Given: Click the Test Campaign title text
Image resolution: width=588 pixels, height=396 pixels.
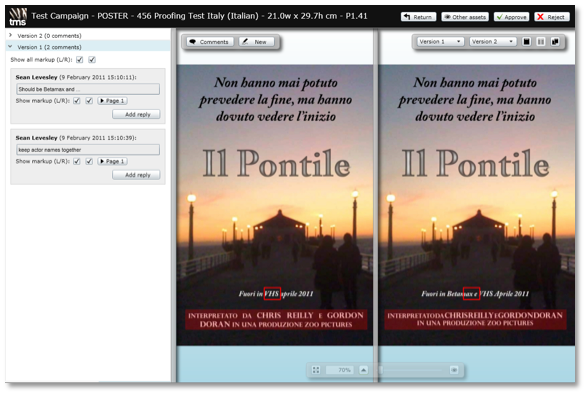Looking at the screenshot, I should click(199, 16).
